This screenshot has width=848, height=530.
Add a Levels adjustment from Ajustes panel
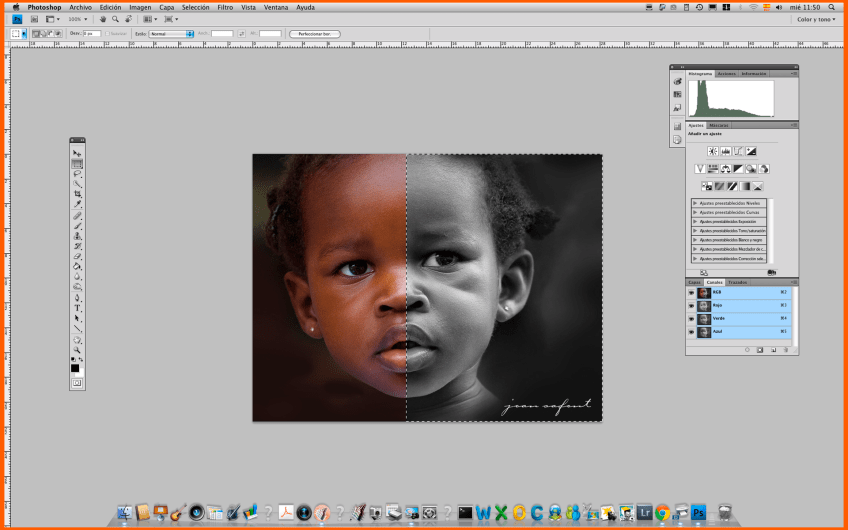pyautogui.click(x=726, y=151)
